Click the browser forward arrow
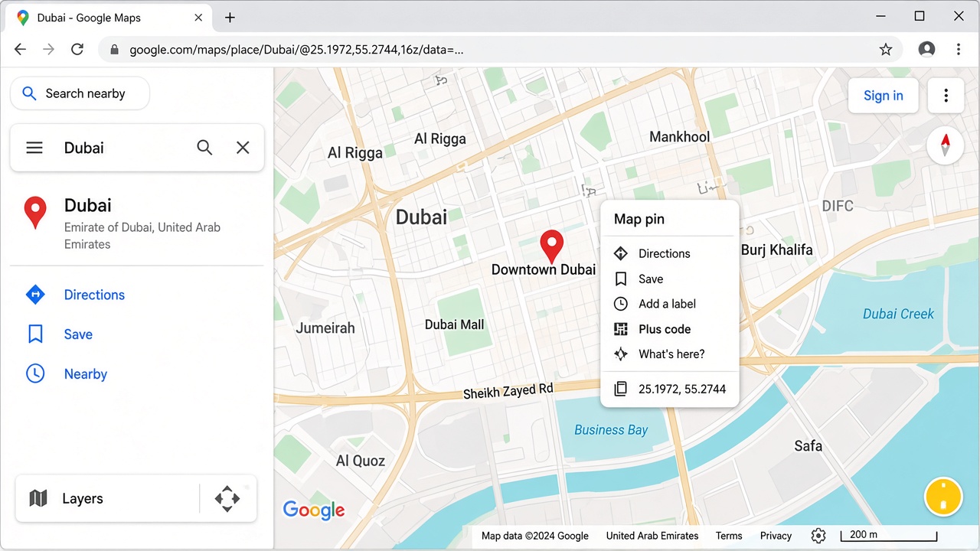This screenshot has width=980, height=551. coord(49,49)
